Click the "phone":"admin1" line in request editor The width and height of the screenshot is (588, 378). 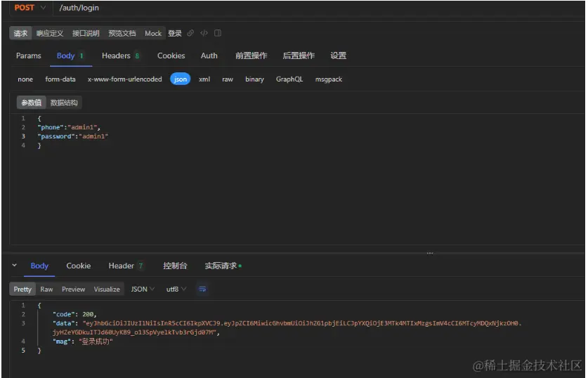pyautogui.click(x=69, y=127)
